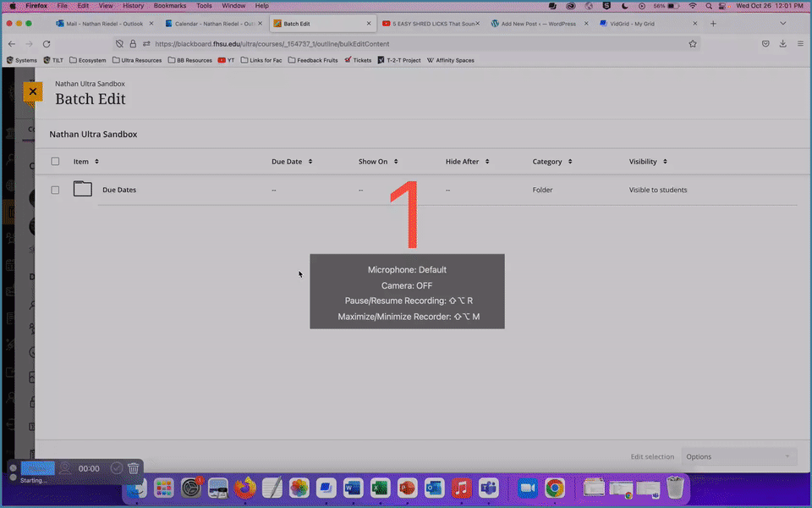Open the Affinity Spaces bookmark
Image resolution: width=812 pixels, height=508 pixels.
coord(450,60)
